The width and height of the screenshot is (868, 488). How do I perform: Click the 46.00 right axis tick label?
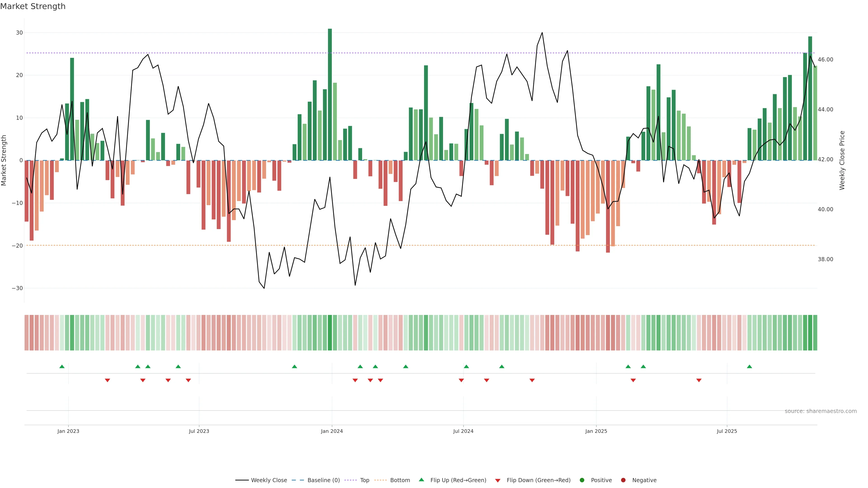point(825,60)
